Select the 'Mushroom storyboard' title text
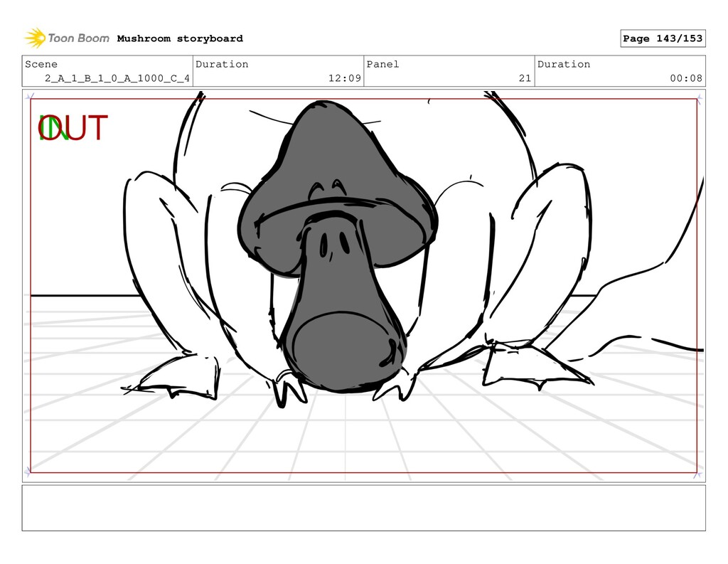 (x=180, y=38)
